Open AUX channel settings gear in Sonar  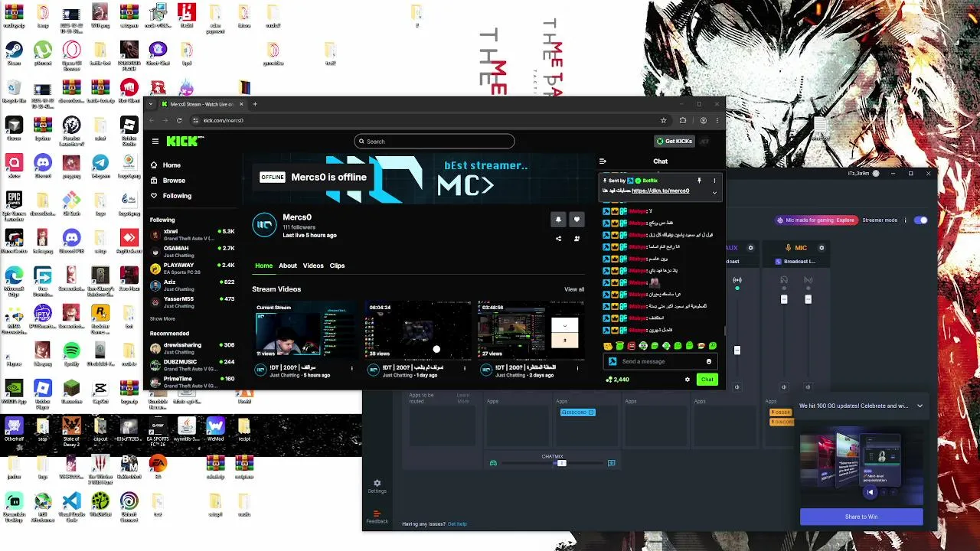point(750,248)
